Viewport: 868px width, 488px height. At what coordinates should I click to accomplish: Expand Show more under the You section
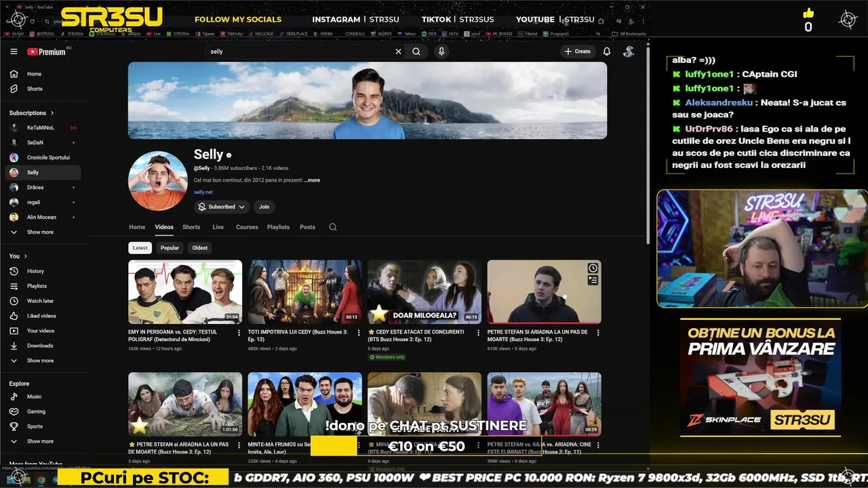click(x=43, y=361)
